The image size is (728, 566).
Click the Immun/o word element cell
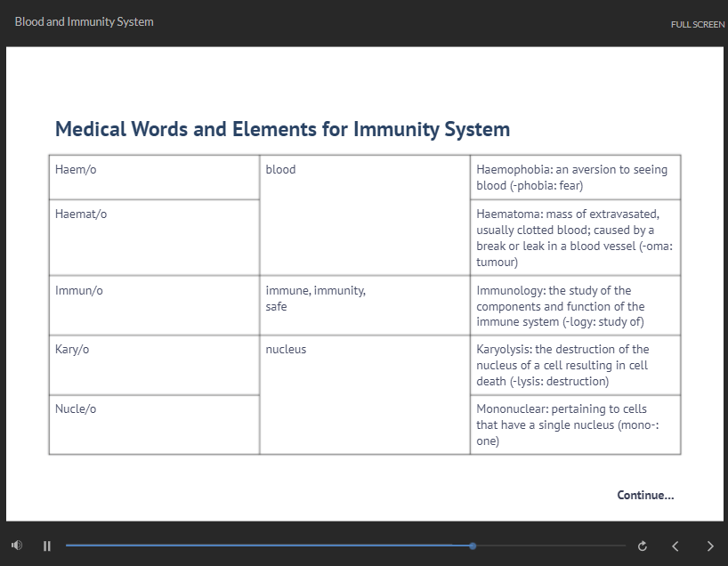coord(153,304)
